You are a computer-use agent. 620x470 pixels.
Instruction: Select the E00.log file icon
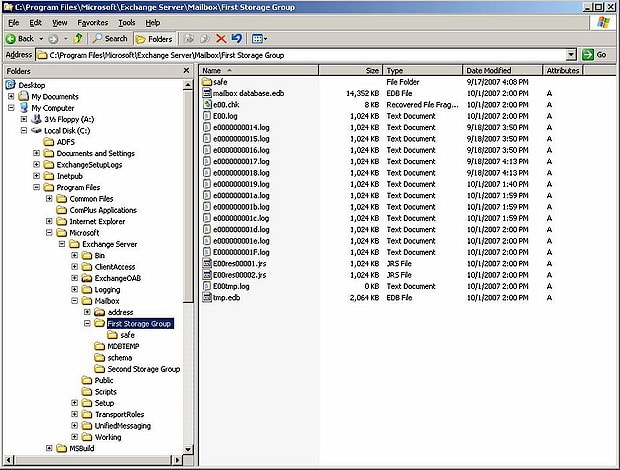[207, 116]
